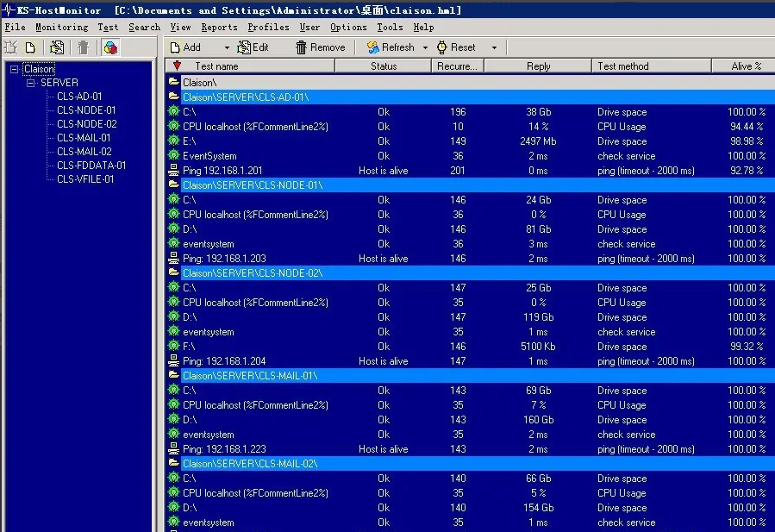Image resolution: width=775 pixels, height=532 pixels.
Task: Open the Monitoring menu
Action: point(61,28)
